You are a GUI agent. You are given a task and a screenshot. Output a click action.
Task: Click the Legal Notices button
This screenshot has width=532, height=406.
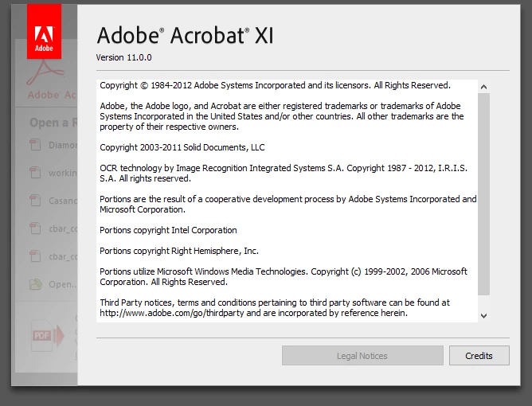tap(362, 356)
